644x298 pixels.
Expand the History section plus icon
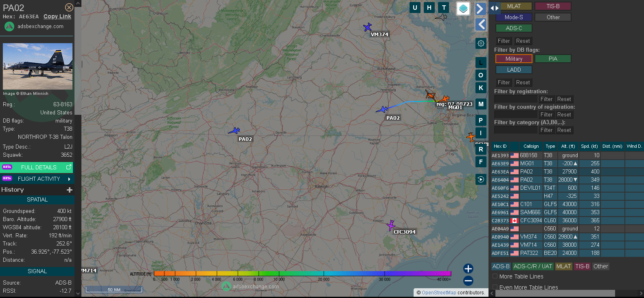coord(70,190)
